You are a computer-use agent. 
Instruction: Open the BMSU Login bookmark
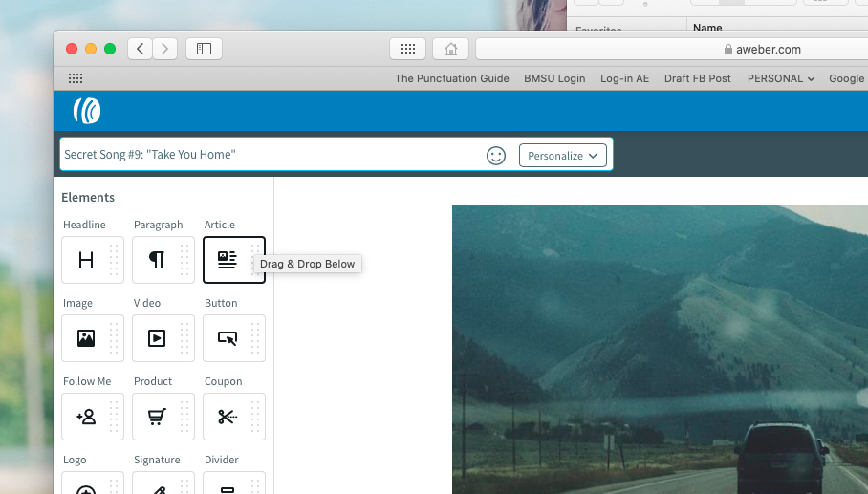coord(554,78)
